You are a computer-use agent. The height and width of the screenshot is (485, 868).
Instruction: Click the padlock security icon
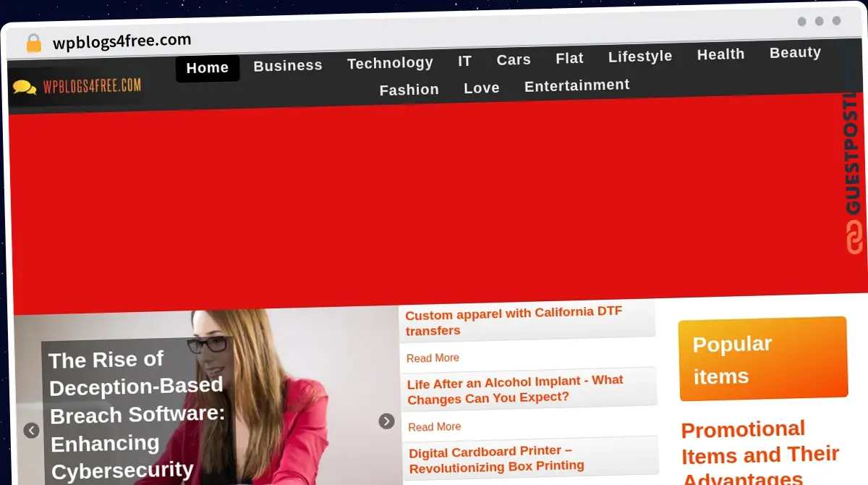[33, 43]
